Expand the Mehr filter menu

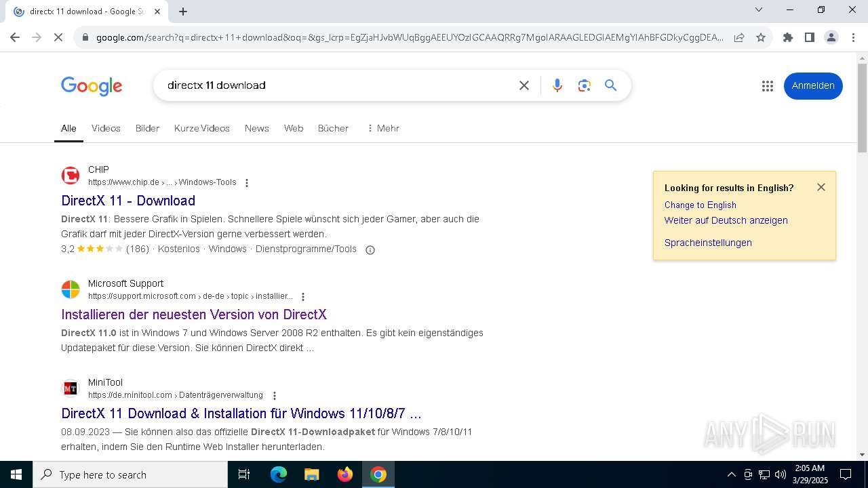383,128
